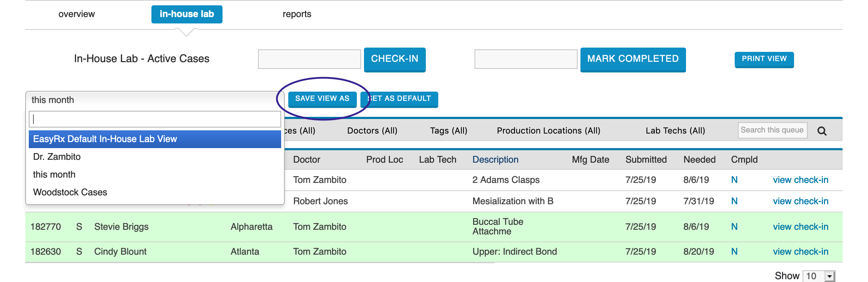The image size is (868, 282).
Task: Sort by the Description column header
Action: pos(495,159)
